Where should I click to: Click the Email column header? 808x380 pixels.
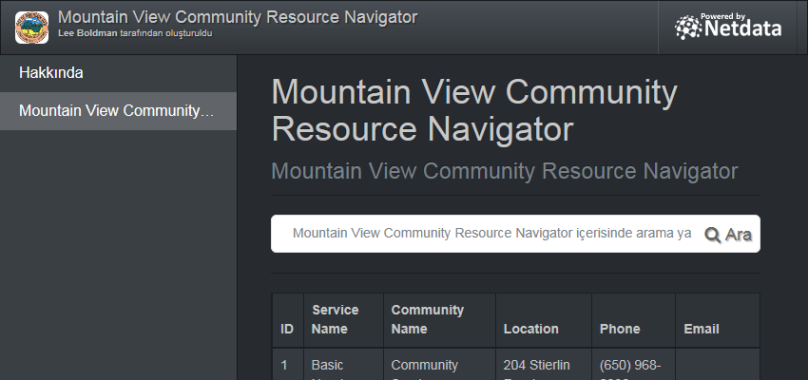pyautogui.click(x=717, y=320)
